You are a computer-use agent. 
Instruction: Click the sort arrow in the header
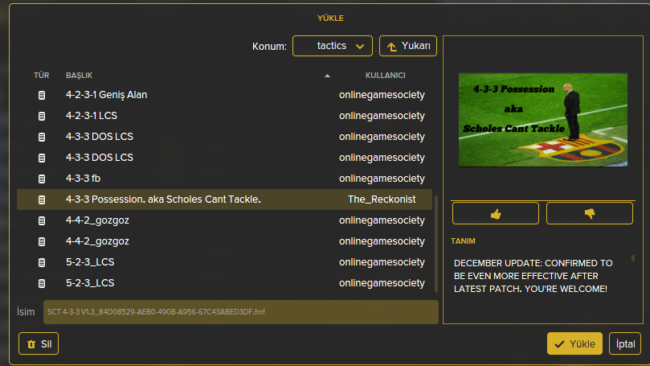click(327, 76)
